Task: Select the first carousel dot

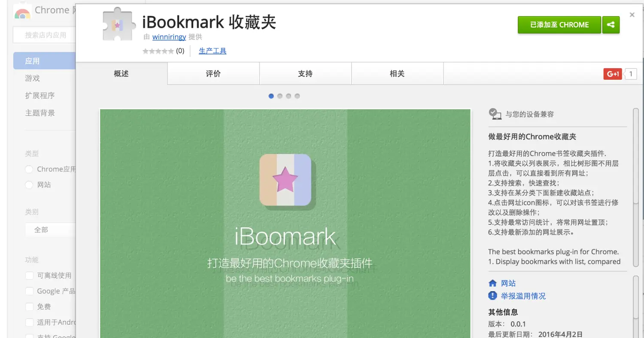Action: (x=271, y=96)
